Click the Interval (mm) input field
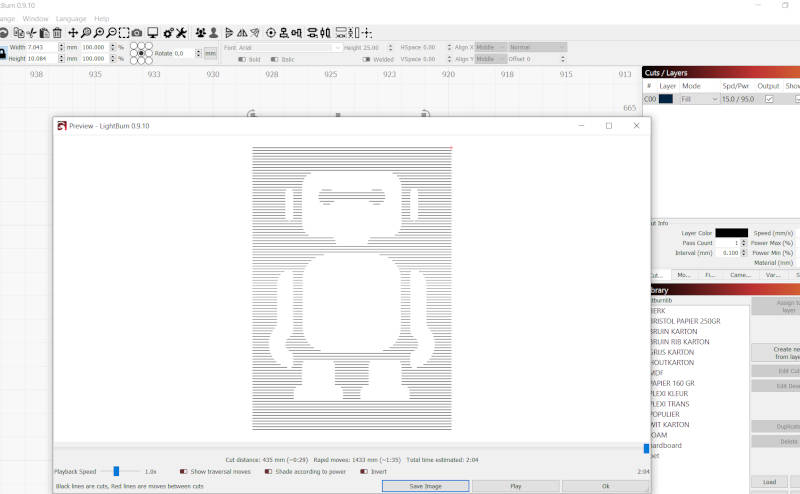The height and width of the screenshot is (494, 800). click(x=728, y=253)
